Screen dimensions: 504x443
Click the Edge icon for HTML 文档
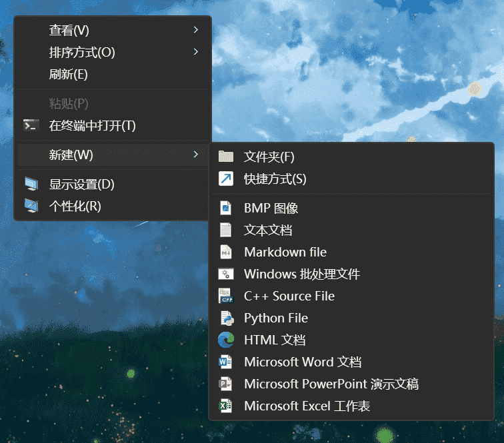[x=226, y=340]
